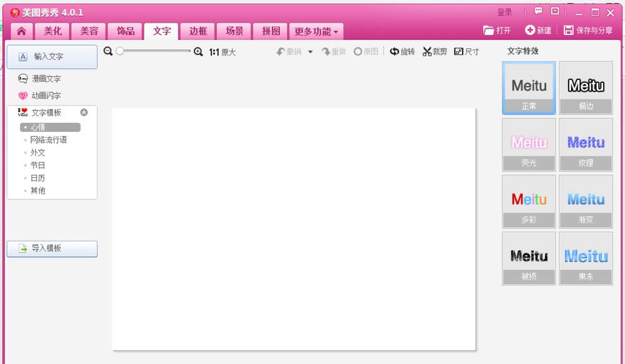Select 漫画文字 option
This screenshot has width=625, height=364.
point(39,79)
